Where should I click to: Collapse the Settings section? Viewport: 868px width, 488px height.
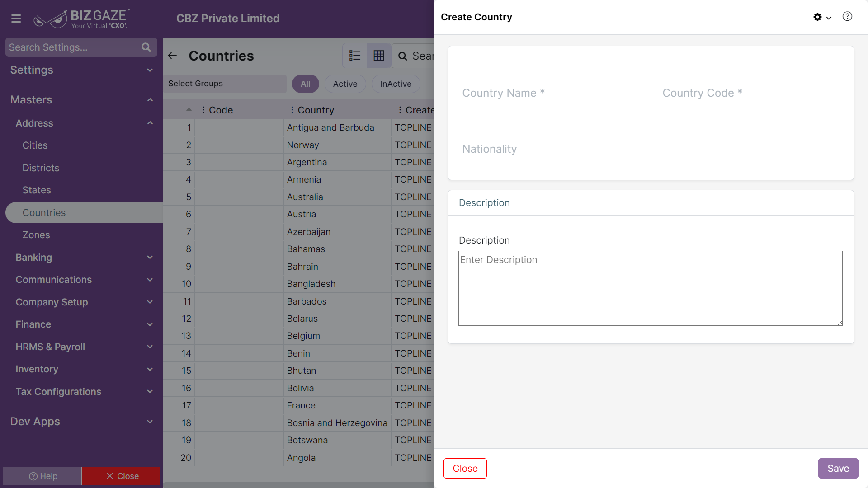pyautogui.click(x=150, y=70)
